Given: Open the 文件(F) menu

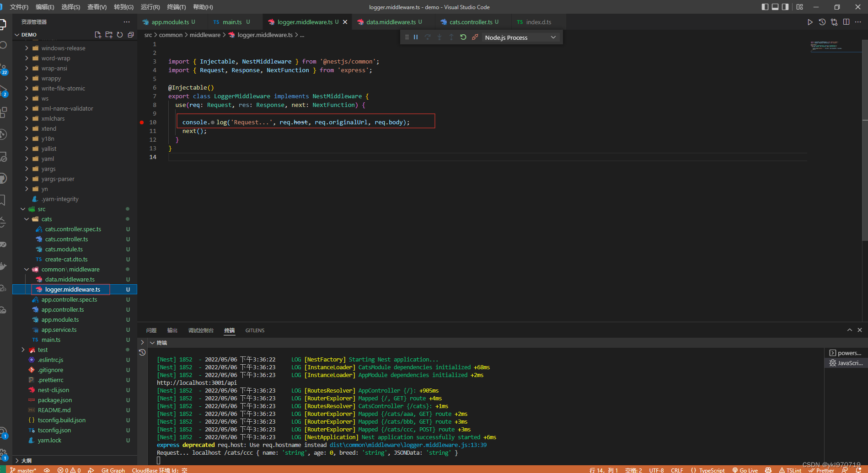Looking at the screenshot, I should tap(19, 7).
